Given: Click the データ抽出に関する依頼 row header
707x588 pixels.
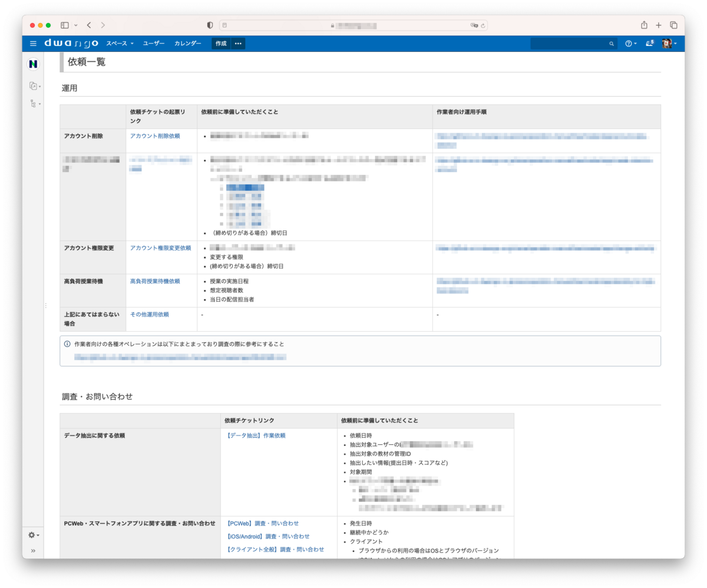Looking at the screenshot, I should point(140,473).
